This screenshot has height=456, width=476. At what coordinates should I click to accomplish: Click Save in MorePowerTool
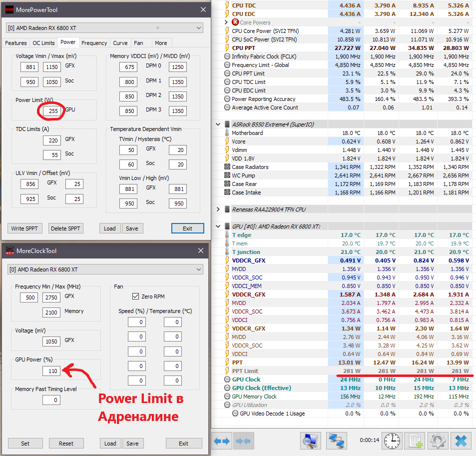tap(132, 228)
